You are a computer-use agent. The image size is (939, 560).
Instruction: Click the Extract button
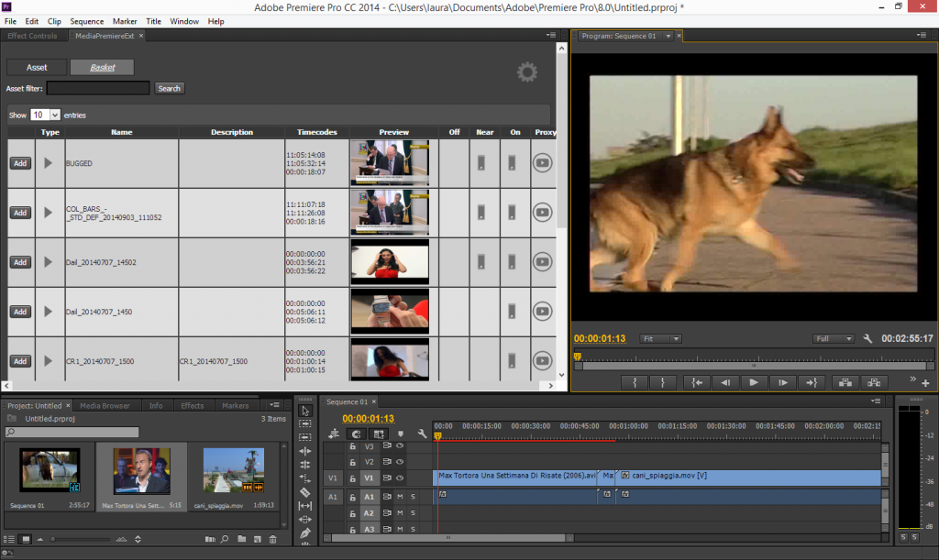tap(874, 383)
